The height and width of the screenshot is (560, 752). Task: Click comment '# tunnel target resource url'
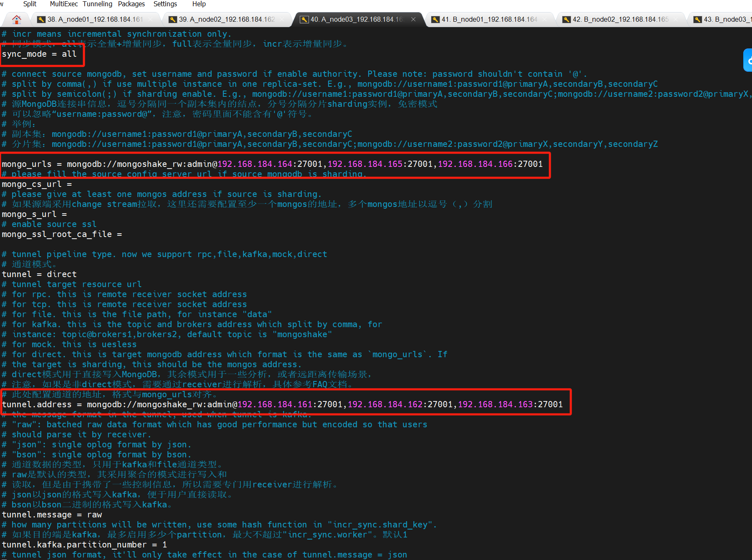click(72, 284)
